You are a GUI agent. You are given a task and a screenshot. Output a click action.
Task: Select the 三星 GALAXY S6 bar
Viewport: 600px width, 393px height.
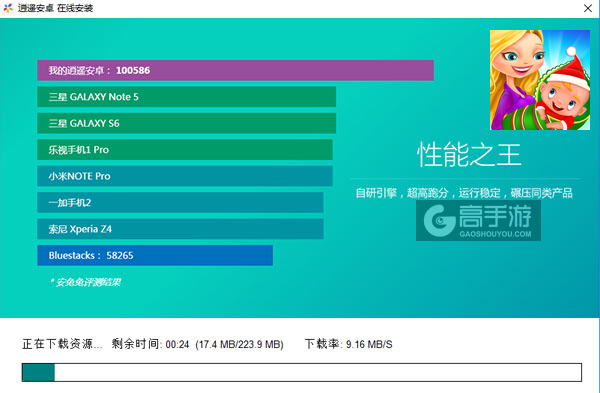click(x=186, y=123)
